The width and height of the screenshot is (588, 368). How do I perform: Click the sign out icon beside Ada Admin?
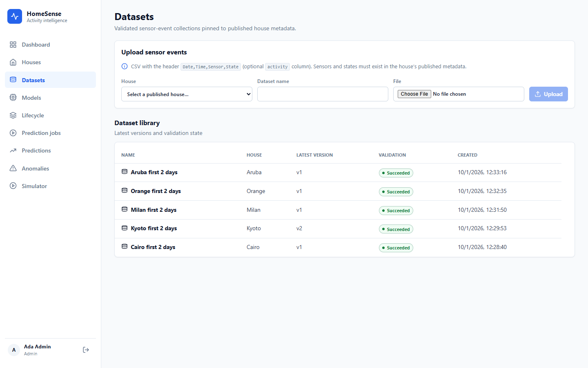pos(86,350)
